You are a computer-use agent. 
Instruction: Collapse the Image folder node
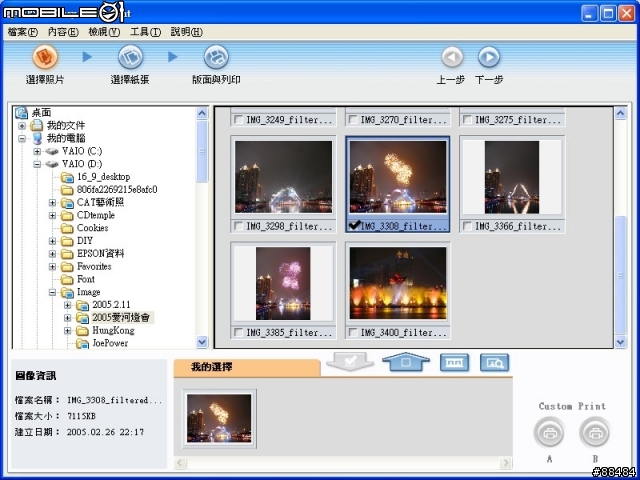(52, 292)
